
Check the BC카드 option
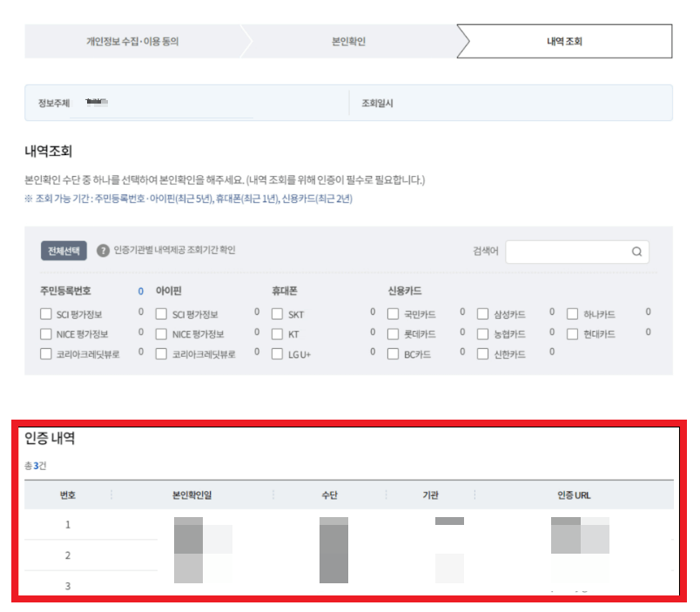click(x=392, y=353)
